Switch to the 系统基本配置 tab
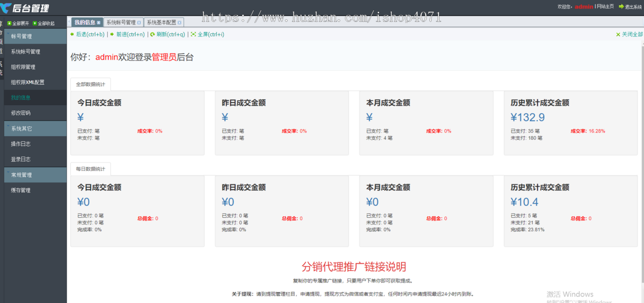644x303 pixels. tap(161, 23)
